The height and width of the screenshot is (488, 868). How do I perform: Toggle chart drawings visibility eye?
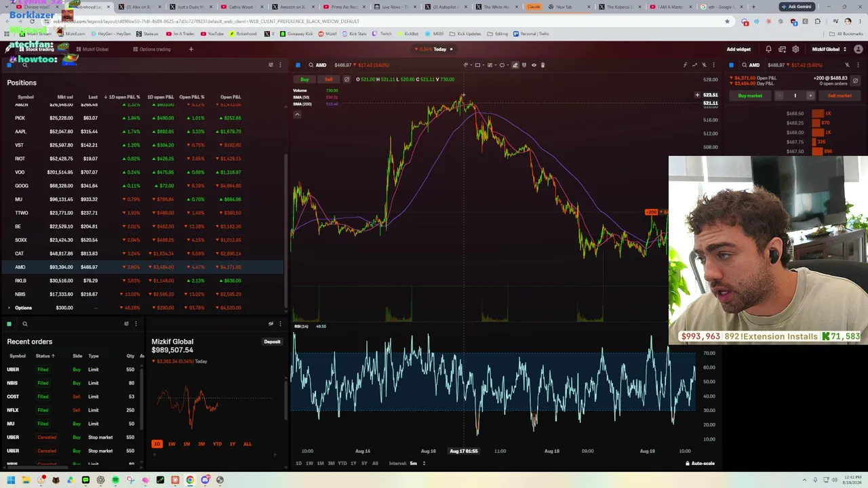(x=534, y=65)
